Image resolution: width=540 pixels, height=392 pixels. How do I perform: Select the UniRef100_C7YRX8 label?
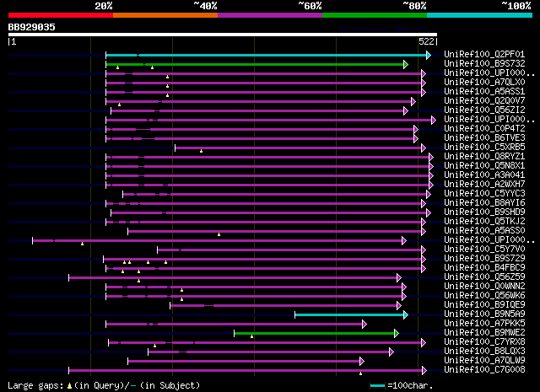click(x=484, y=342)
